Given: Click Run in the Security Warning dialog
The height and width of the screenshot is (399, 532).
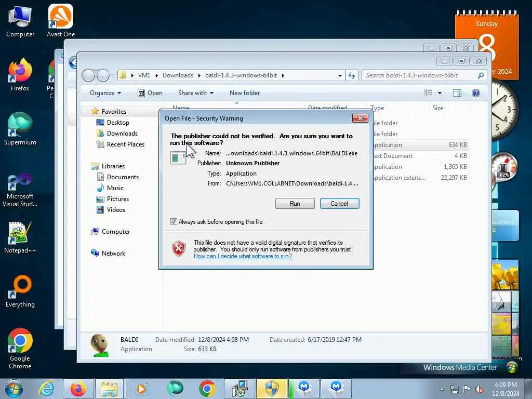Looking at the screenshot, I should [295, 204].
